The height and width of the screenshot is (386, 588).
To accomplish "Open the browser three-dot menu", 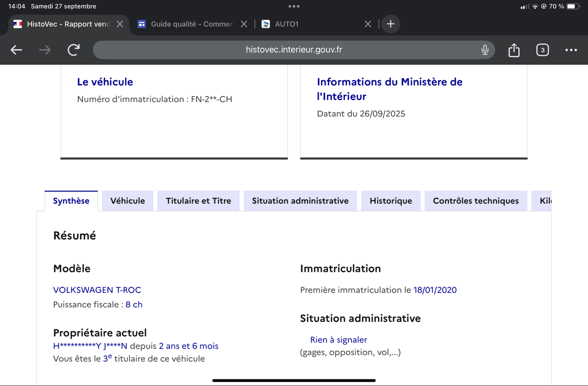I will coord(571,50).
